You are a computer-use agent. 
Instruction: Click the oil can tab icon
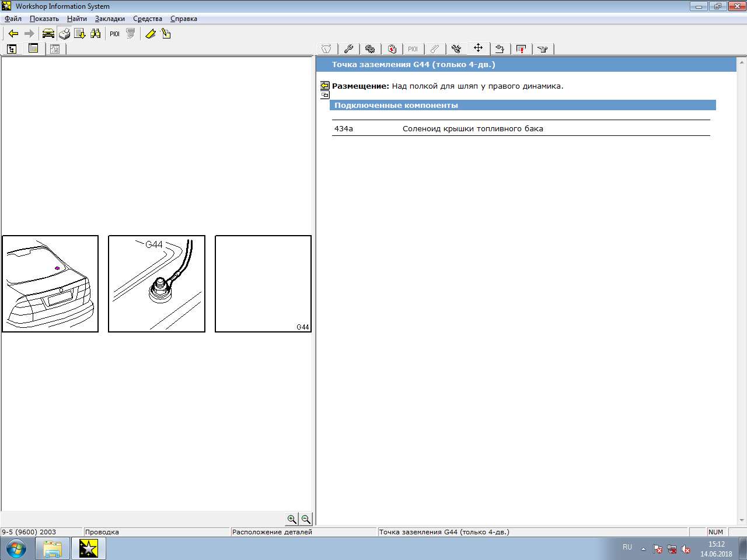click(543, 49)
